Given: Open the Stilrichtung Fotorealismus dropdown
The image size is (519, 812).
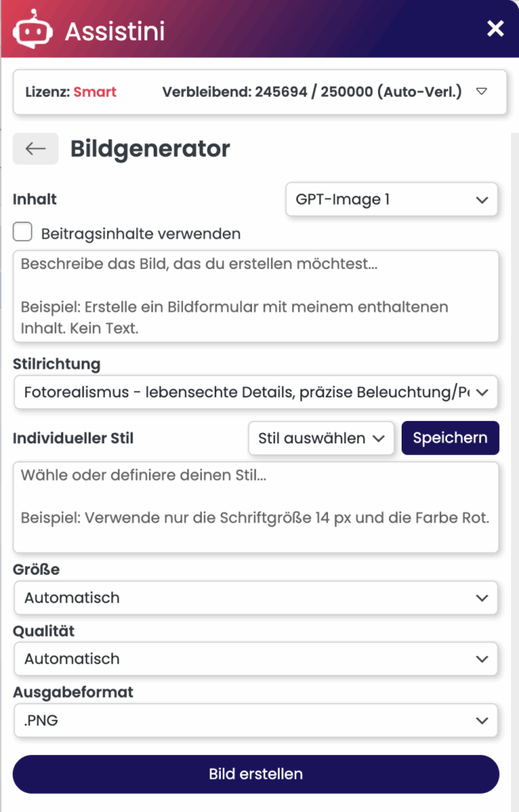Looking at the screenshot, I should tap(256, 392).
